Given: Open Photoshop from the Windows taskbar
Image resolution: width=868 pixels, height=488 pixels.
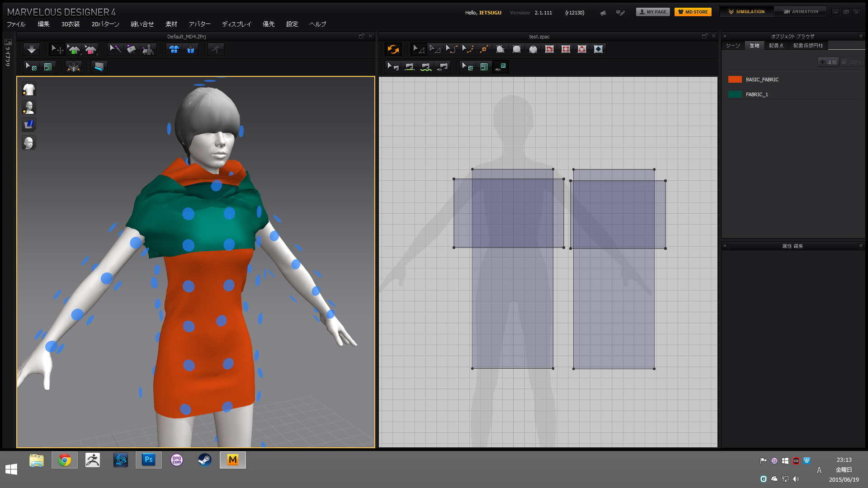Looking at the screenshot, I should 148,460.
